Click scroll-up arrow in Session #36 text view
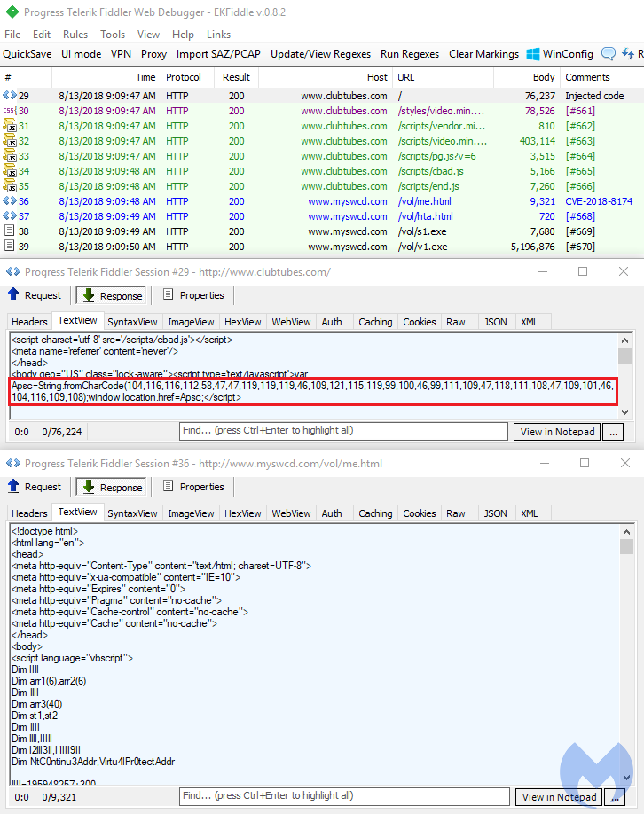Image resolution: width=644 pixels, height=814 pixels. pos(626,532)
